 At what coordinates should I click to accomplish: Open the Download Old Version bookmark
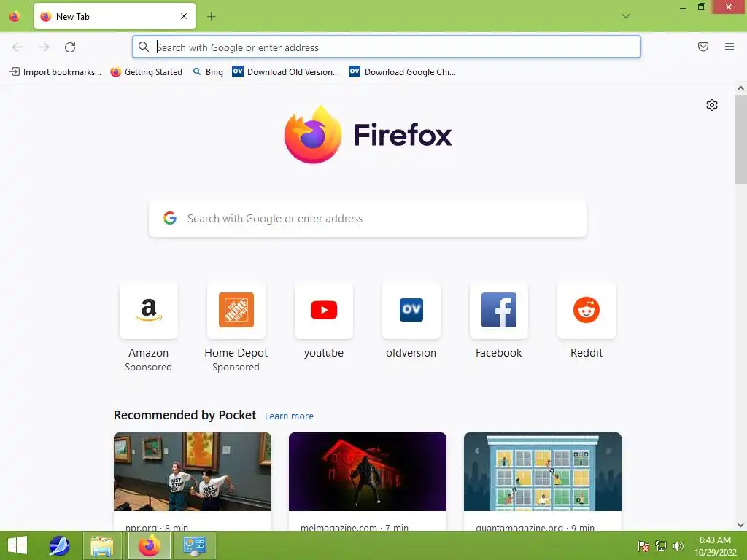(x=286, y=72)
